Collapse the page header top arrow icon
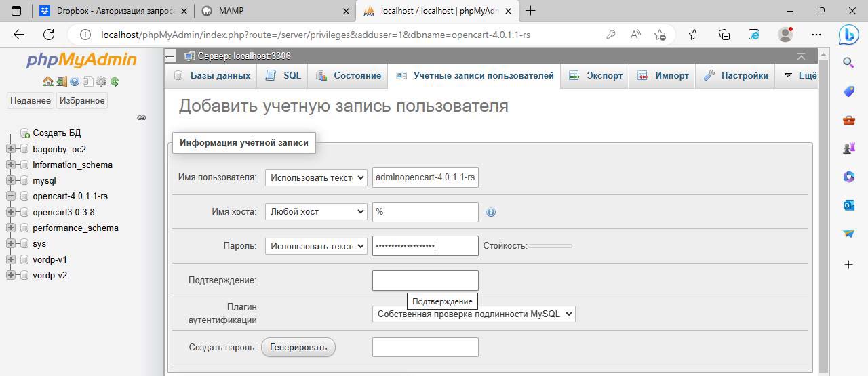The height and width of the screenshot is (376, 868). 801,56
